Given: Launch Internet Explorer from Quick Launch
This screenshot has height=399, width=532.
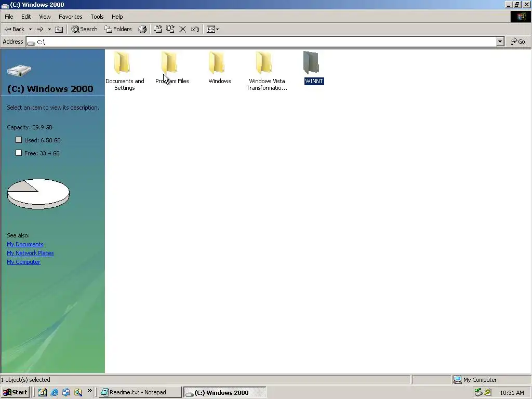Looking at the screenshot, I should pos(54,393).
